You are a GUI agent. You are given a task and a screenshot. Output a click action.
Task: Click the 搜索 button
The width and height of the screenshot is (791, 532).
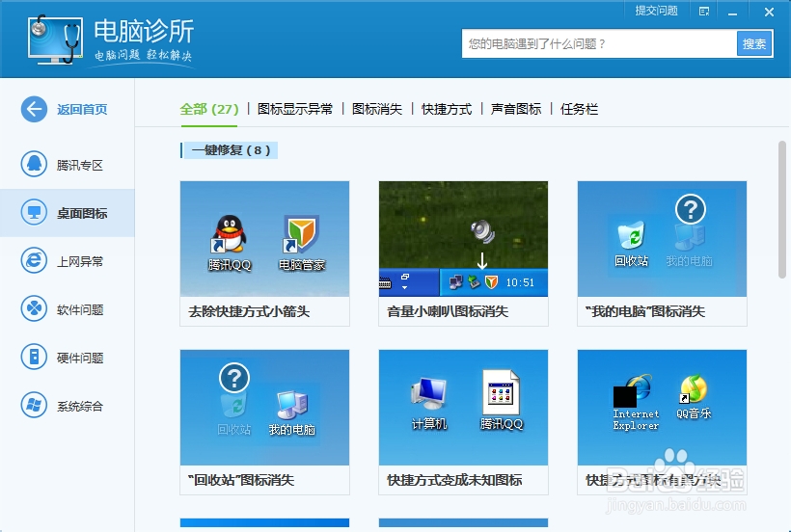[754, 43]
